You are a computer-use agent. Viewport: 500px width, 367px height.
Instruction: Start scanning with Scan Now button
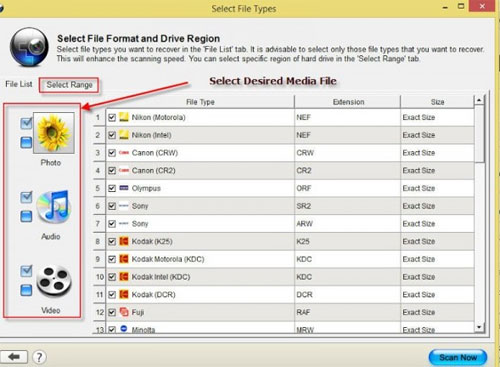pos(458,357)
